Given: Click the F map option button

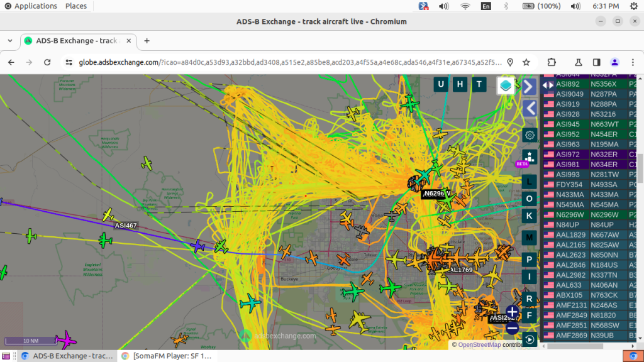Looking at the screenshot, I should [x=529, y=315].
